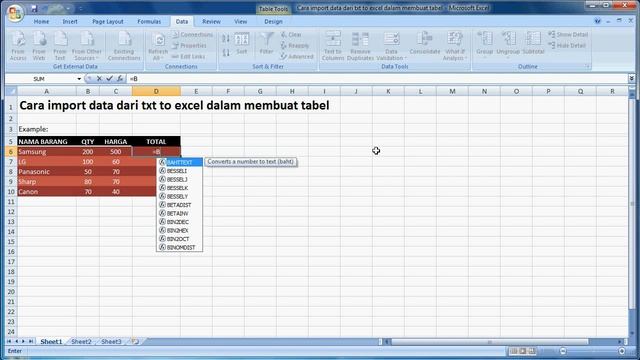Image resolution: width=640 pixels, height=360 pixels.
Task: Click the Sort A to Z icon
Action: click(x=226, y=39)
